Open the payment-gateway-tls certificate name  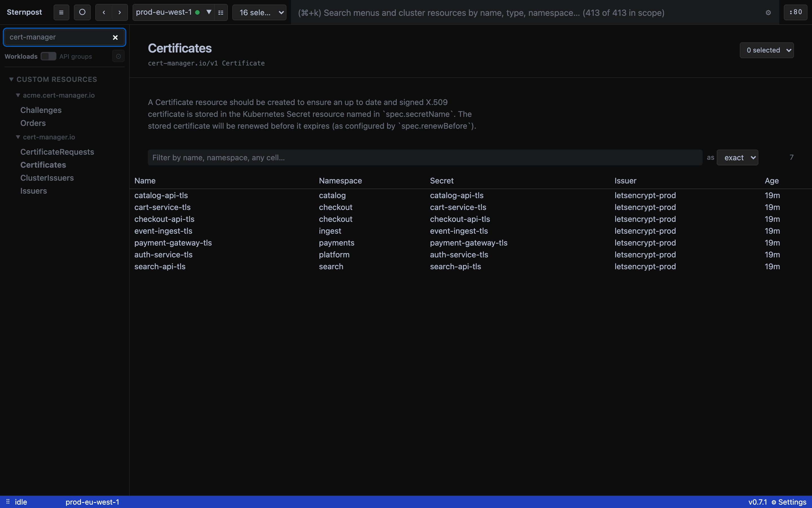point(173,243)
